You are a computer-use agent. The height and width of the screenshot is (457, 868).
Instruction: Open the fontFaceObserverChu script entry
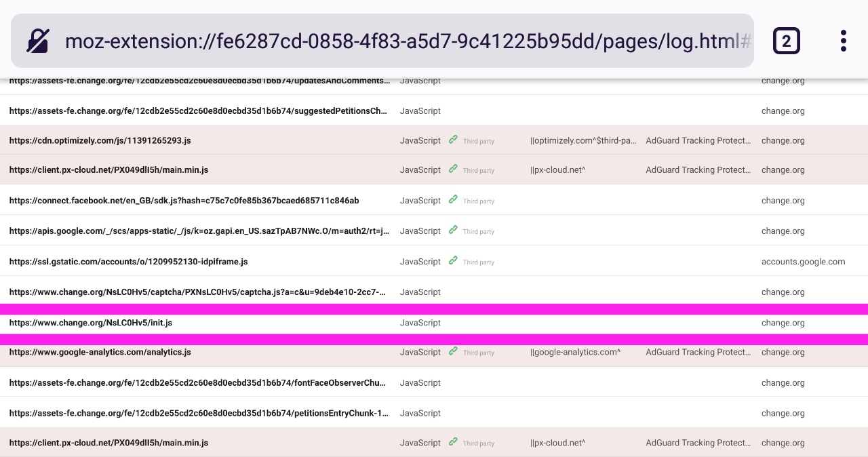point(197,382)
